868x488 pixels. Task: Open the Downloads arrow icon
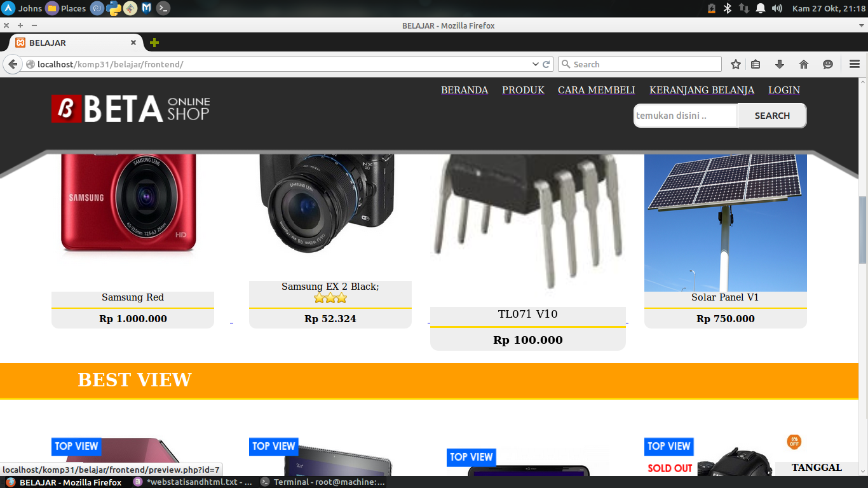pyautogui.click(x=780, y=64)
